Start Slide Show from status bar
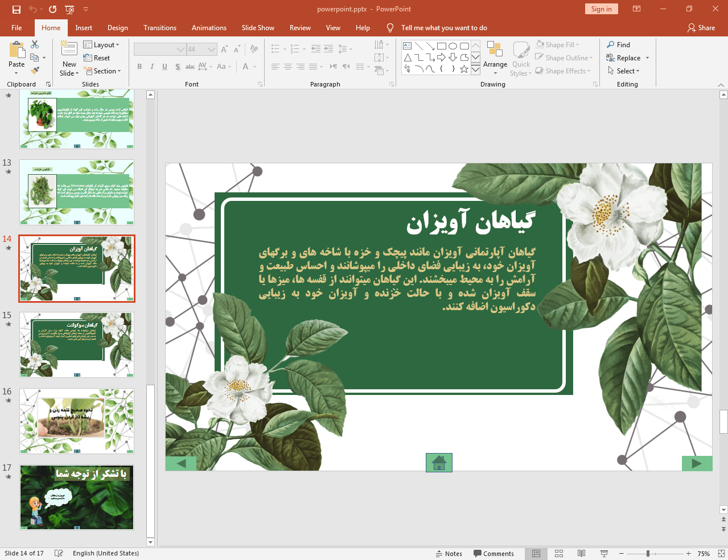The height and width of the screenshot is (560, 728). [x=603, y=553]
